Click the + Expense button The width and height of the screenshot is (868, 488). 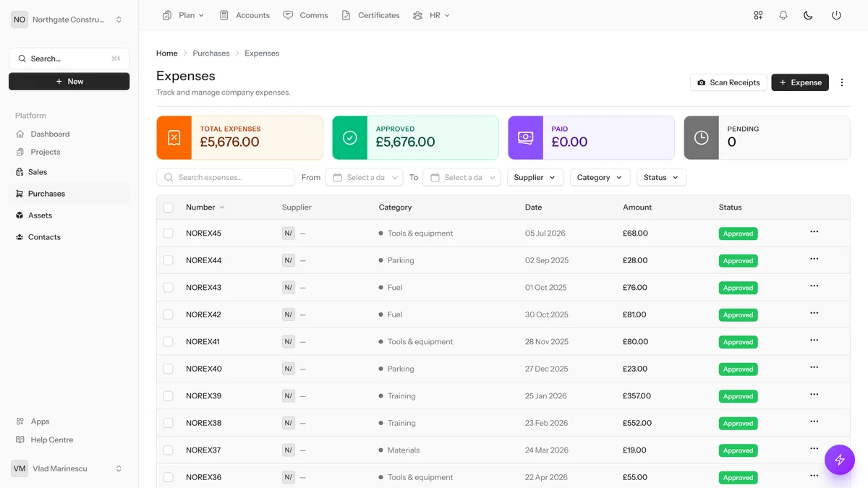[x=800, y=82]
